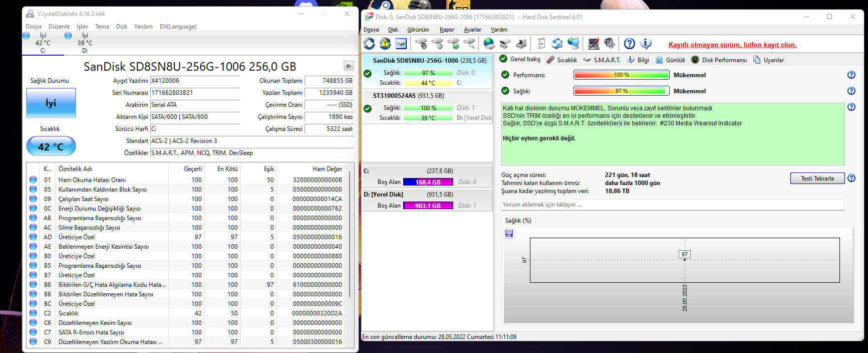Click the Performans 100 % bar
The image size is (868, 353).
point(621,75)
